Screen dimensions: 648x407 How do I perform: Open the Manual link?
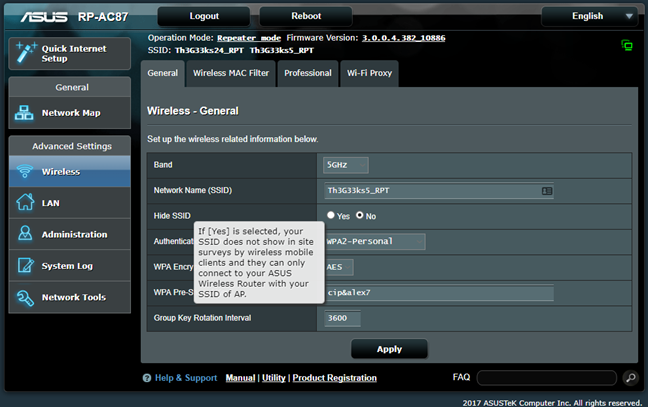(240, 378)
